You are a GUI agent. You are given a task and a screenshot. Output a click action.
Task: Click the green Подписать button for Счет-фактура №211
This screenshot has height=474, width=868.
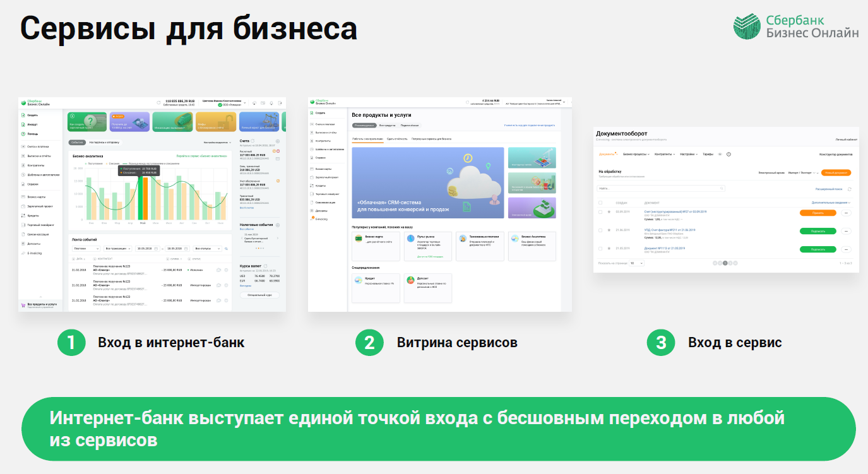[x=817, y=231]
